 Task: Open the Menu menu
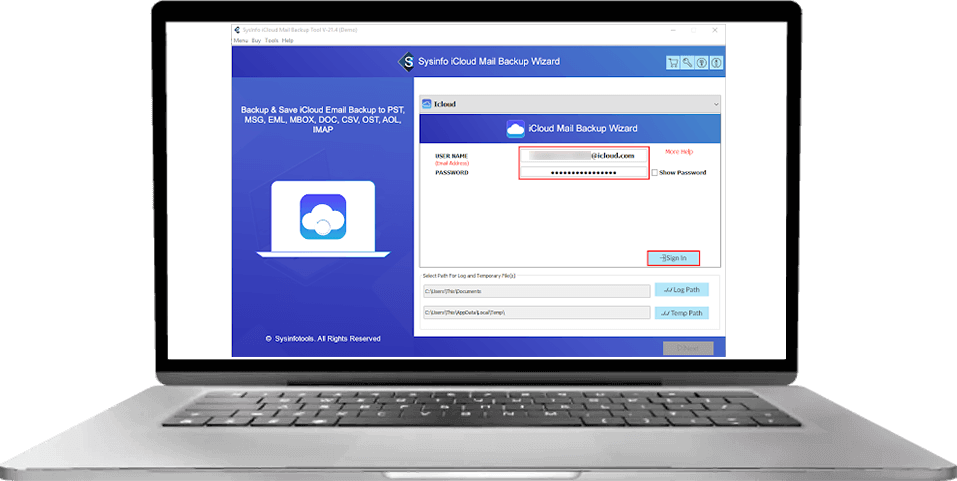[240, 40]
